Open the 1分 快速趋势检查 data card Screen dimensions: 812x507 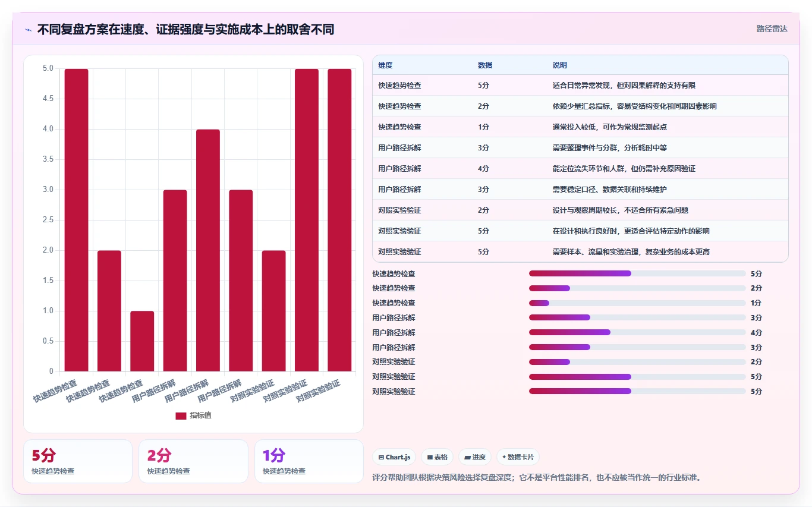click(x=309, y=461)
